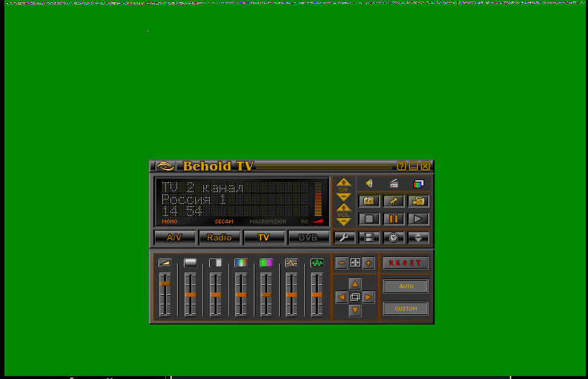Click the volume slider handle

pyautogui.click(x=165, y=284)
